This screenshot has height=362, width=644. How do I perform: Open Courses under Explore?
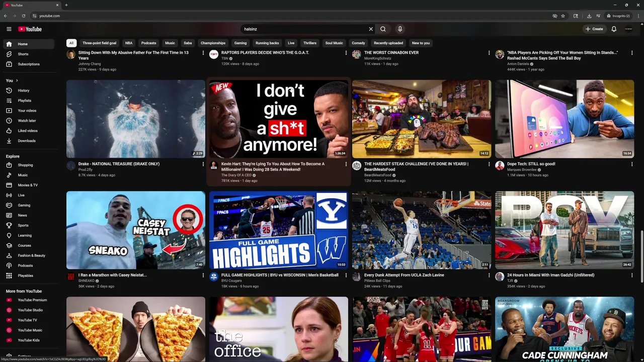[x=28, y=245]
